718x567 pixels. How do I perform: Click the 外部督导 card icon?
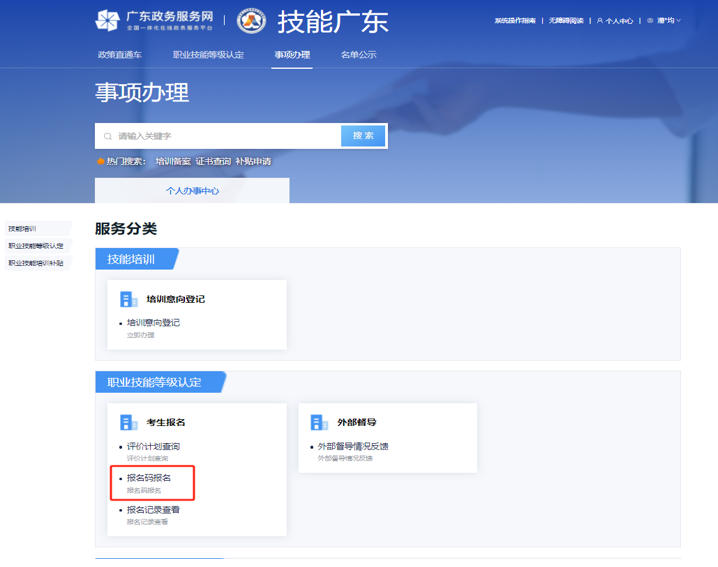[x=319, y=422]
